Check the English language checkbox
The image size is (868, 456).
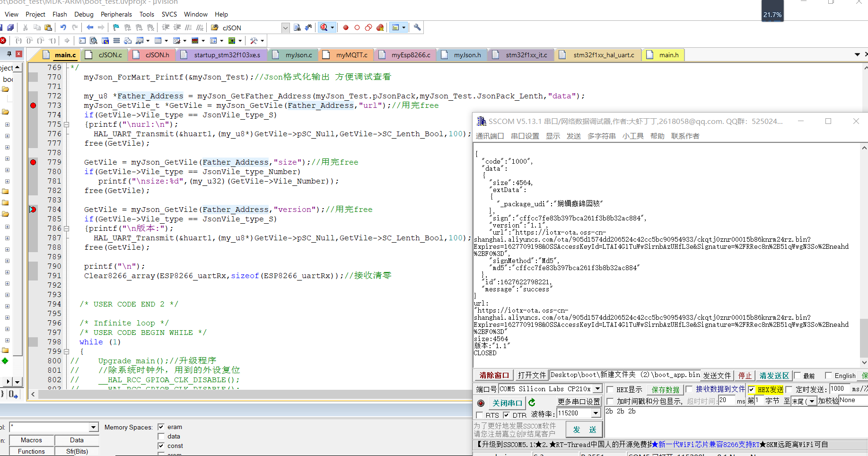(x=828, y=376)
